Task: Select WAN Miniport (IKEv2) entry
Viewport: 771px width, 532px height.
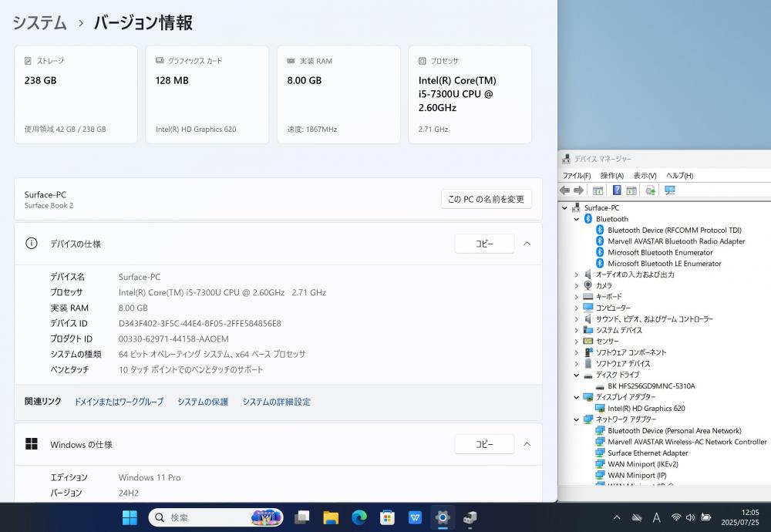Action: click(643, 464)
